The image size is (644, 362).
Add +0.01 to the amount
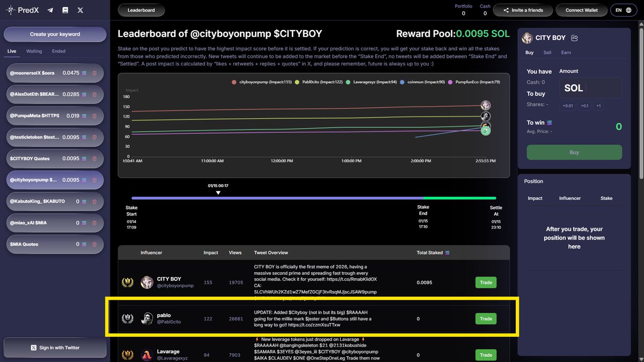pos(568,106)
